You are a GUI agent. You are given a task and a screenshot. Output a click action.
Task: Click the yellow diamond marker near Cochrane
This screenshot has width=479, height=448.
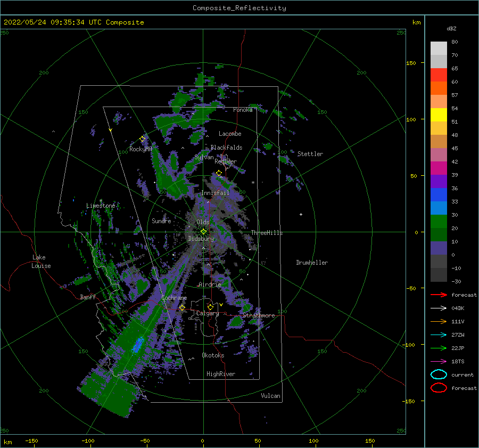coord(182,307)
